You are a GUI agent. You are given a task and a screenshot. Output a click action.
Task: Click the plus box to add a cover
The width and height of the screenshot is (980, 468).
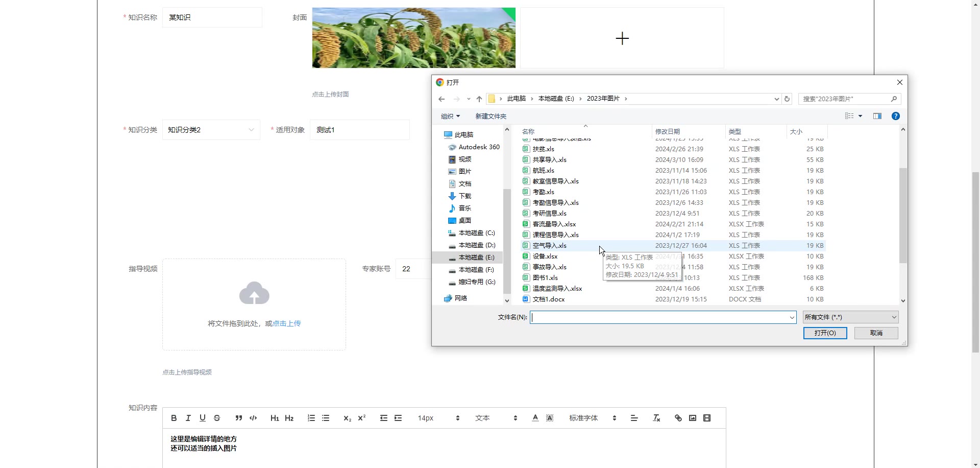[x=622, y=38]
